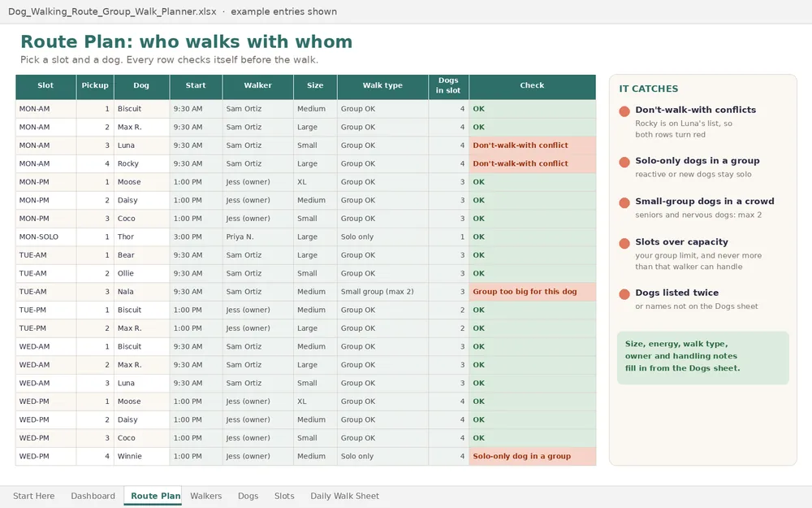Image resolution: width=812 pixels, height=508 pixels.
Task: Select the MON-PM Coco dog cell
Action: [141, 219]
